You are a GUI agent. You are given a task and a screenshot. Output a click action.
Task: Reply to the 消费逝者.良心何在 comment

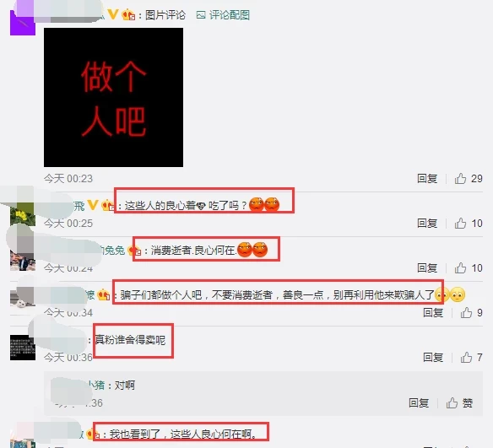click(x=427, y=268)
